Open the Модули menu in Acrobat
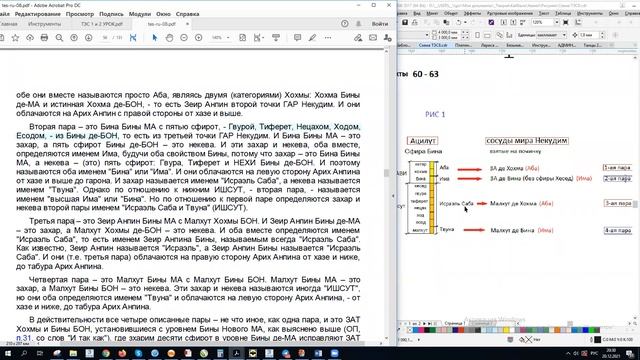Viewport: 640px width, 360px height. pos(140,14)
